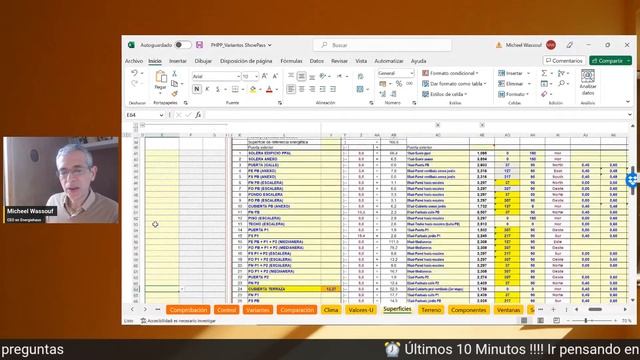Toggle bold N formatting button
The image size is (640, 360).
(x=197, y=89)
